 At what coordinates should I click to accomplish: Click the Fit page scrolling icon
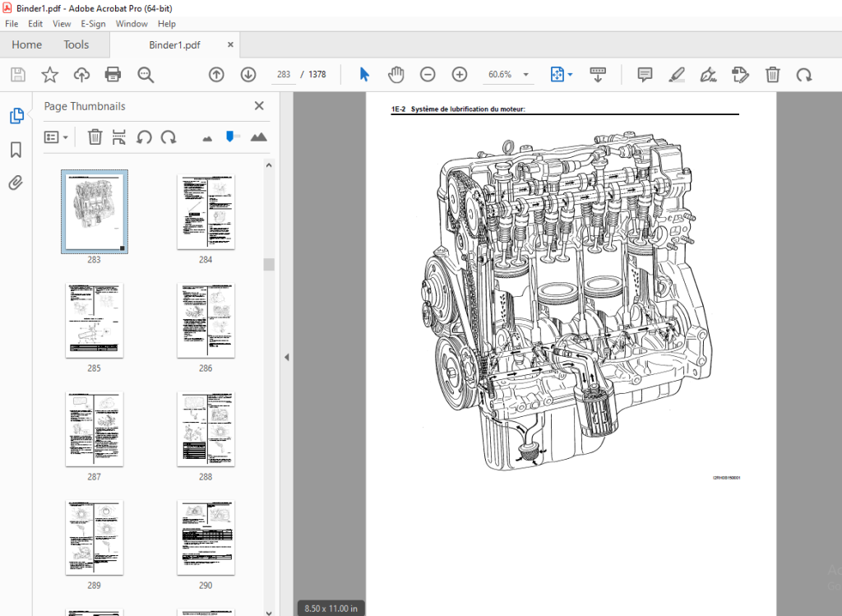pos(557,75)
